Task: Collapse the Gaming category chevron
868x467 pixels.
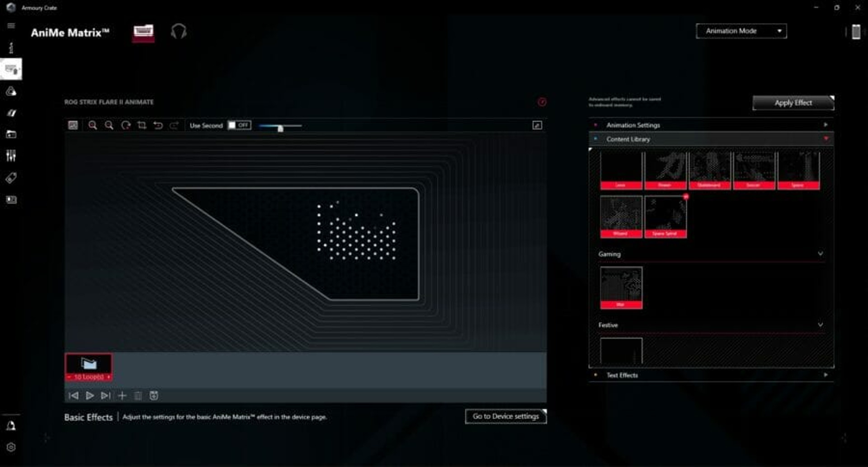Action: pos(820,254)
